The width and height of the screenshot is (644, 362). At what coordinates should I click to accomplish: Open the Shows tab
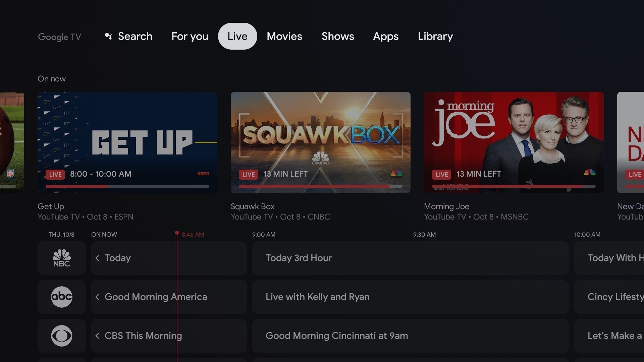(338, 36)
